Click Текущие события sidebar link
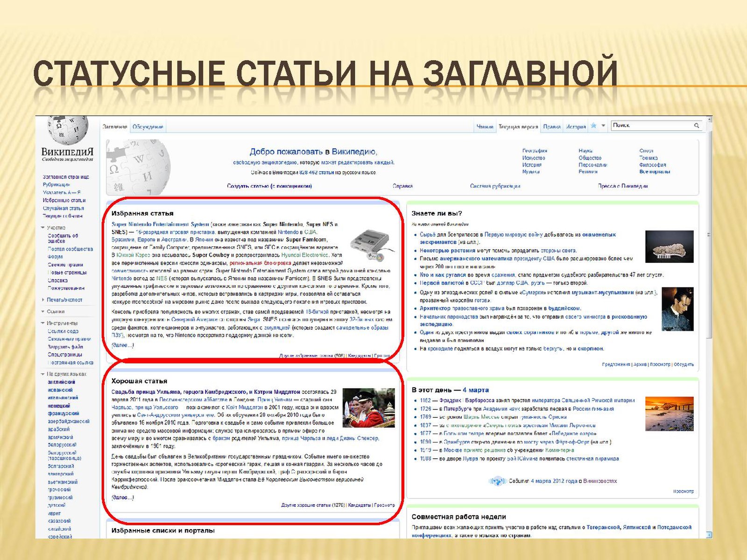Image resolution: width=747 pixels, height=560 pixels. point(63,216)
